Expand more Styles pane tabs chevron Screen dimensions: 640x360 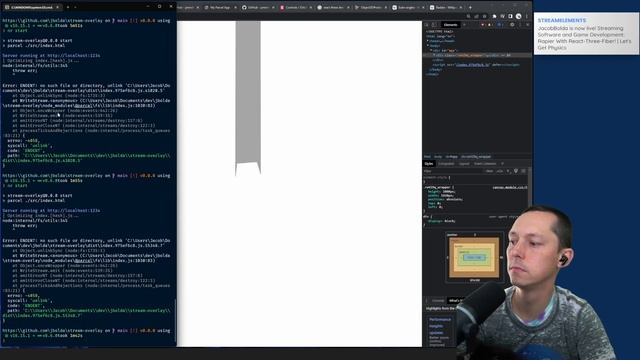point(502,164)
